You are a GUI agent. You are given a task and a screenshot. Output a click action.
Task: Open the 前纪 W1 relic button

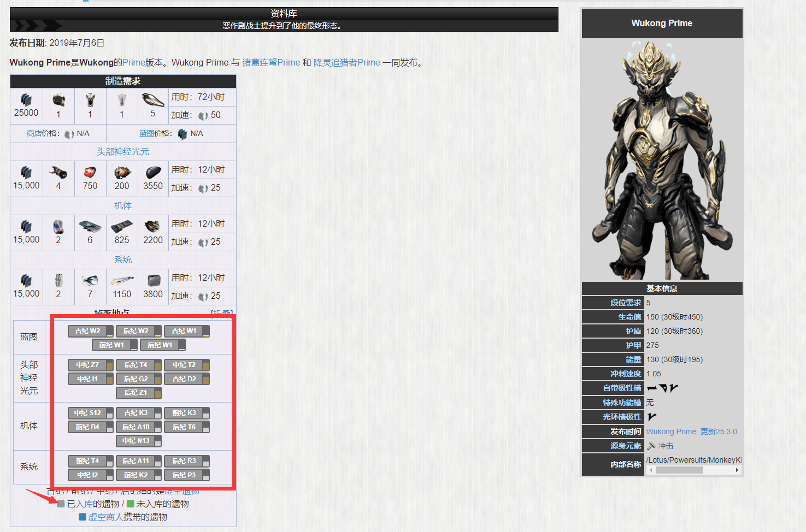115,345
